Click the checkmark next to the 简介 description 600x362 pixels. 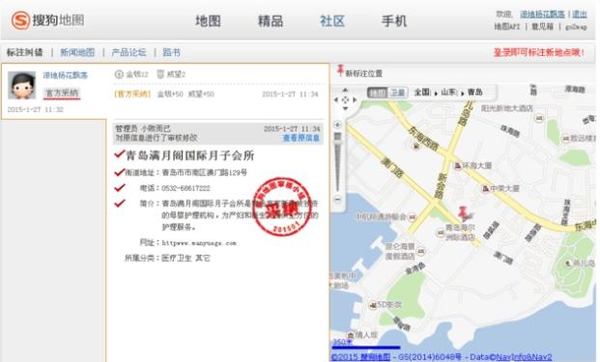[x=120, y=203]
